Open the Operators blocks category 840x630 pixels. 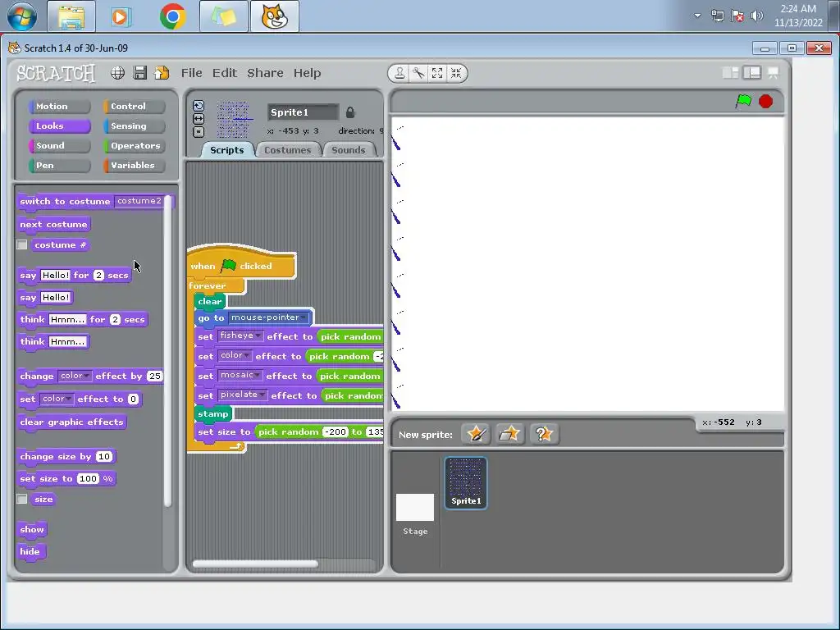pos(134,146)
